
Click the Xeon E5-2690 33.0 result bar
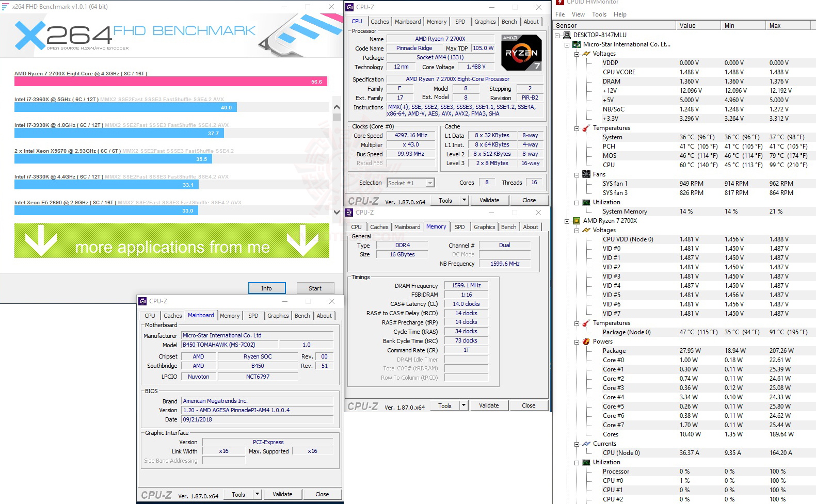106,210
